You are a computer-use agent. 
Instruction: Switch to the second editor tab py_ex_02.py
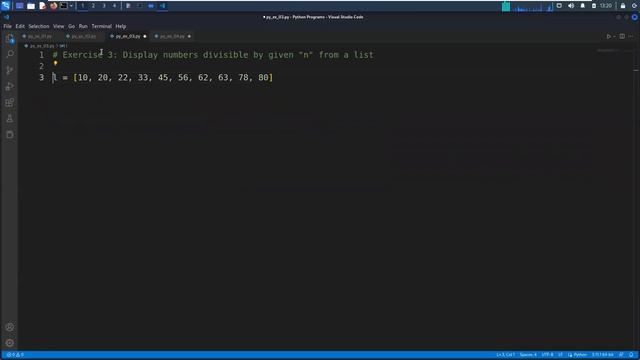tap(84, 36)
